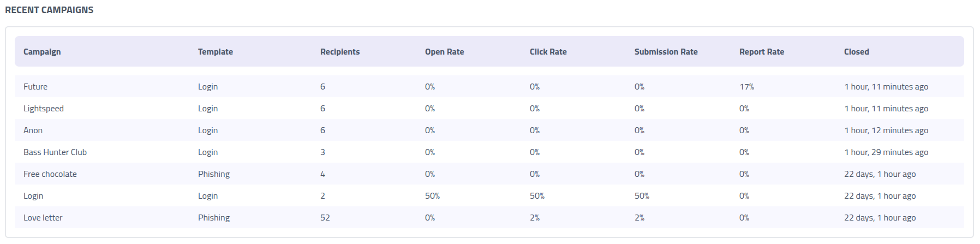
Task: Sort by the Click Rate header
Action: 548,52
